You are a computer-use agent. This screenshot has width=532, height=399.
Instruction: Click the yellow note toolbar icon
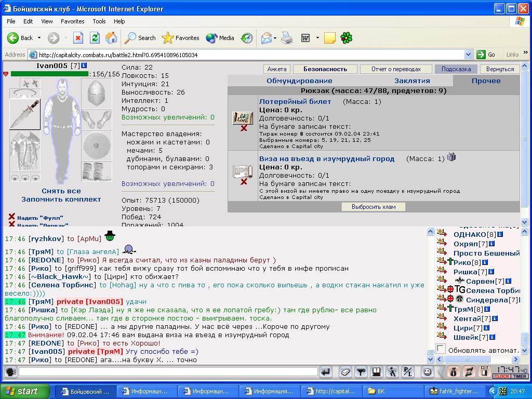point(330,38)
